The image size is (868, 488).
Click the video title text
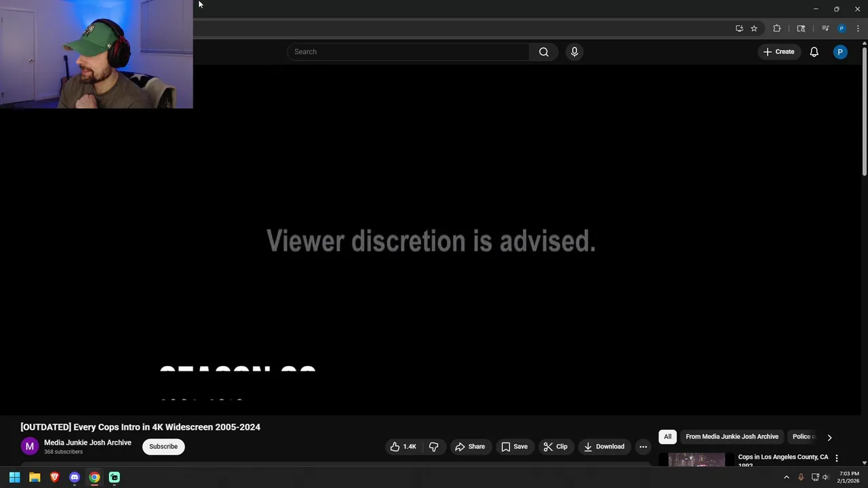(x=140, y=427)
